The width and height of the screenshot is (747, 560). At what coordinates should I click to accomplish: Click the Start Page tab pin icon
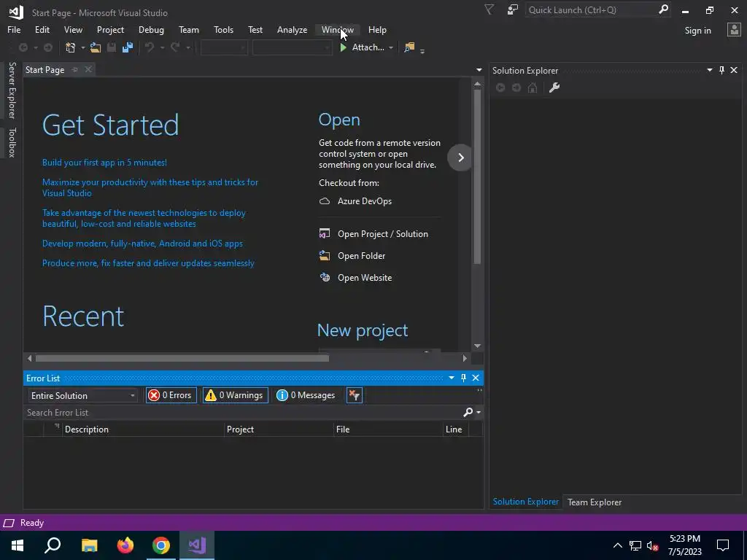[x=75, y=69]
